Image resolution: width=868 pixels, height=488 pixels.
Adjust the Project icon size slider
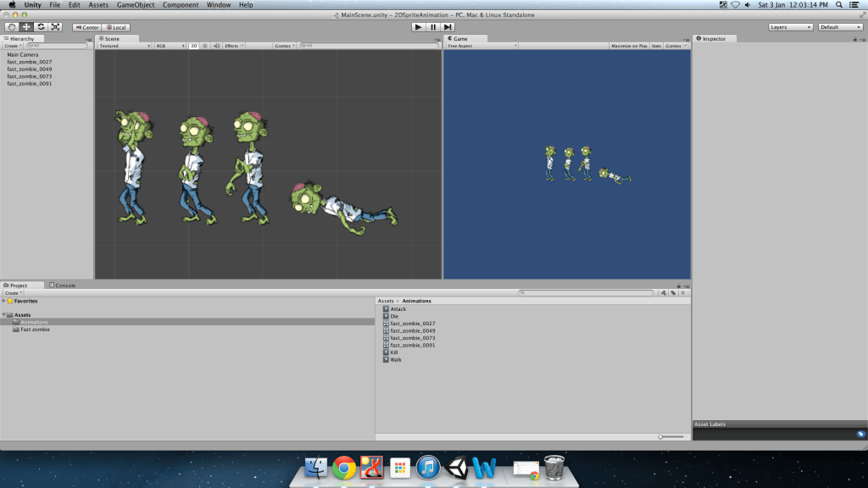tap(671, 437)
